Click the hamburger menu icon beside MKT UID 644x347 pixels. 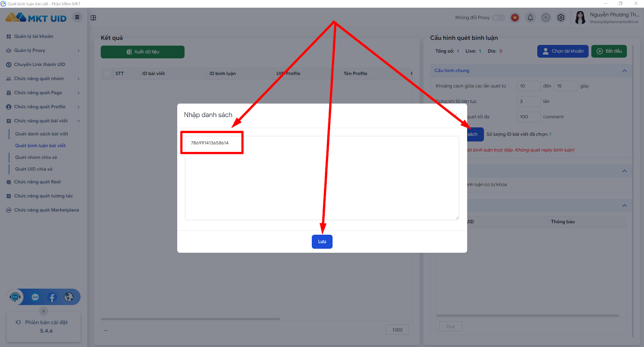pyautogui.click(x=77, y=17)
